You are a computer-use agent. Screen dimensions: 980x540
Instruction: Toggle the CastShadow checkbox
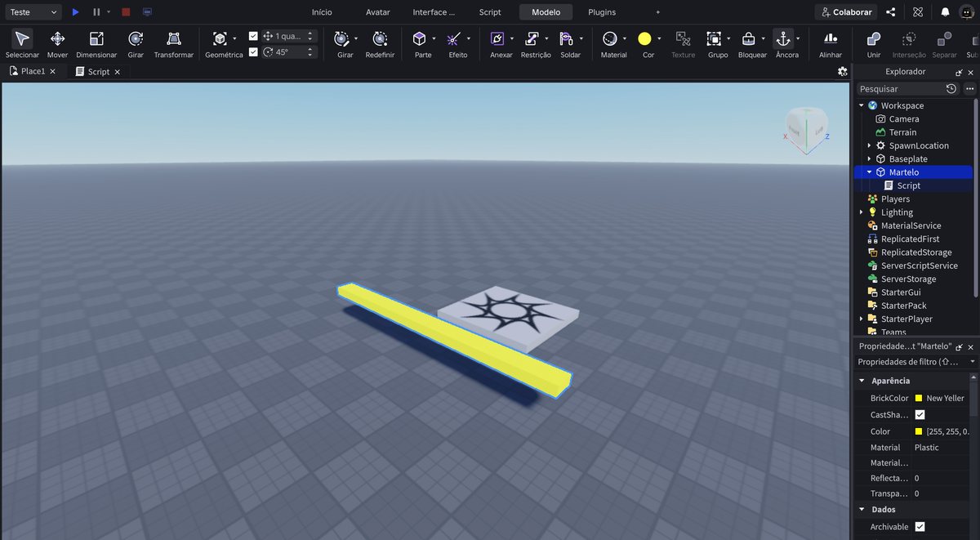pos(920,415)
